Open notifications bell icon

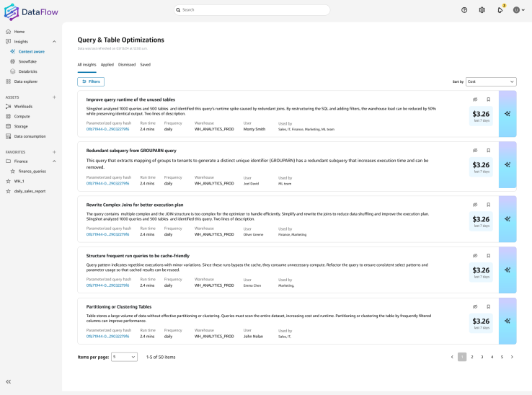[500, 10]
